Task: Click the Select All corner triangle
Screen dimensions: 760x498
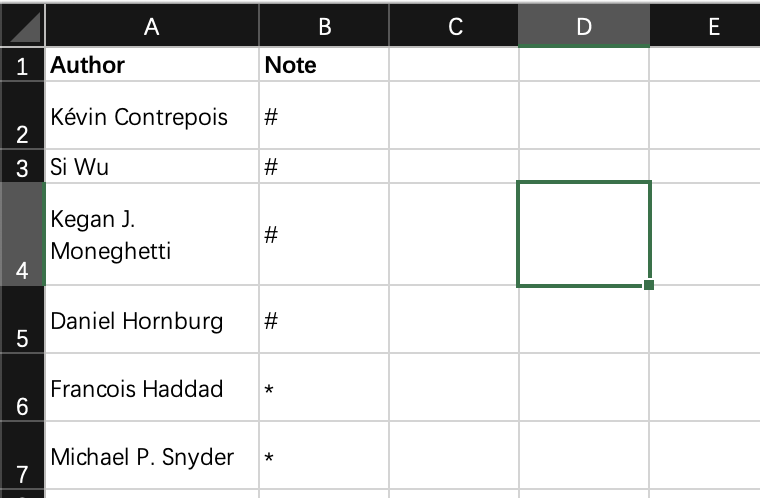Action: coord(22,25)
